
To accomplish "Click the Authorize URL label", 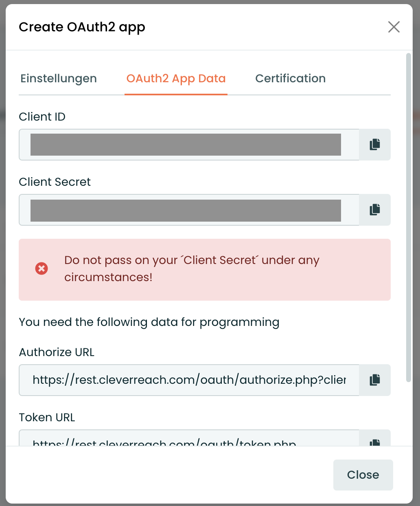I will pyautogui.click(x=56, y=352).
